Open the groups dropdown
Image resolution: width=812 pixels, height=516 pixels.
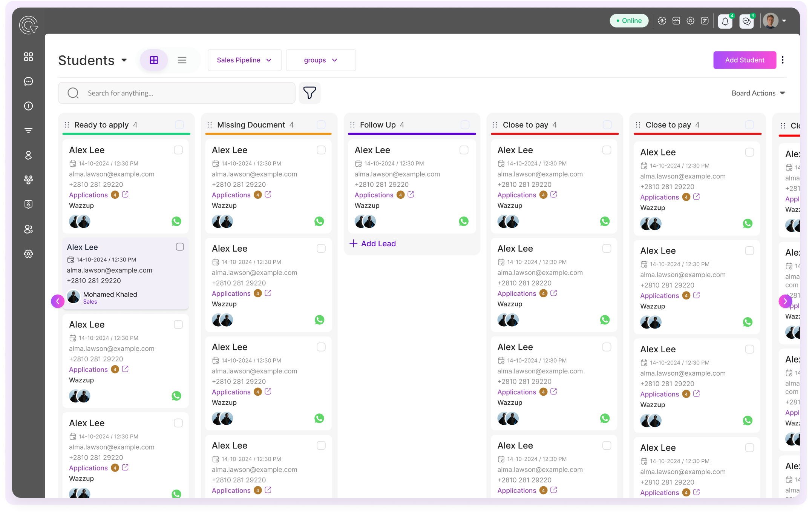coord(321,60)
